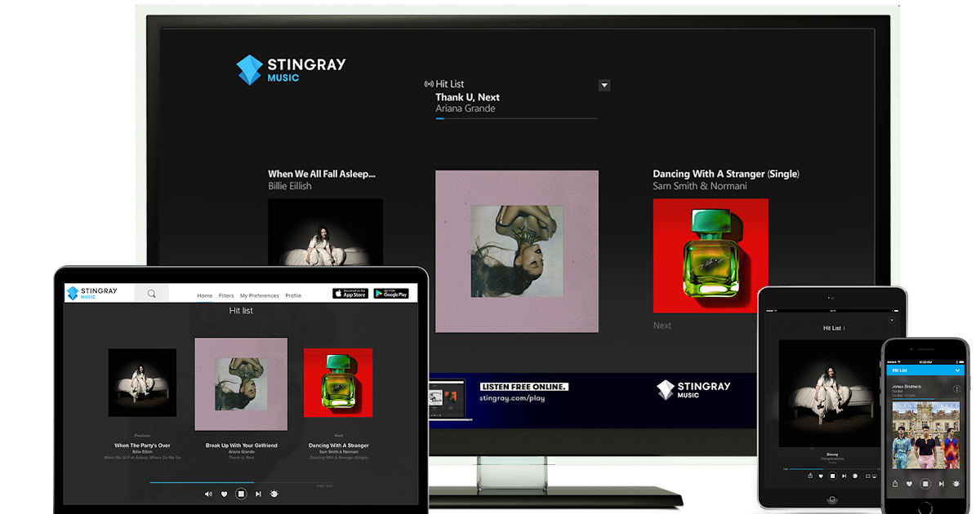Viewport: 980px width, 514px height.
Task: Click the white Stingray Music logo in the banner
Action: (x=693, y=389)
